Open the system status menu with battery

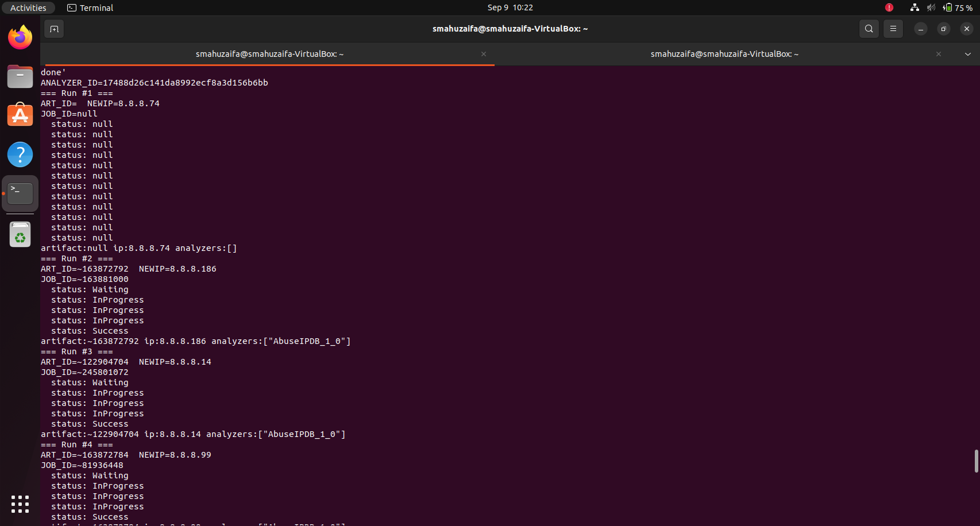click(958, 7)
